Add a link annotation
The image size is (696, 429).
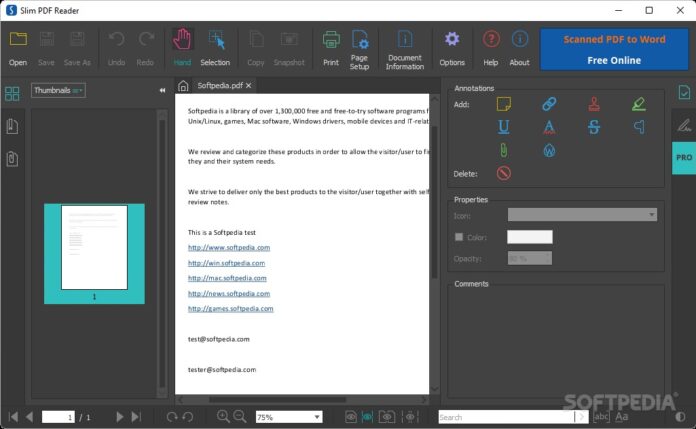[549, 104]
